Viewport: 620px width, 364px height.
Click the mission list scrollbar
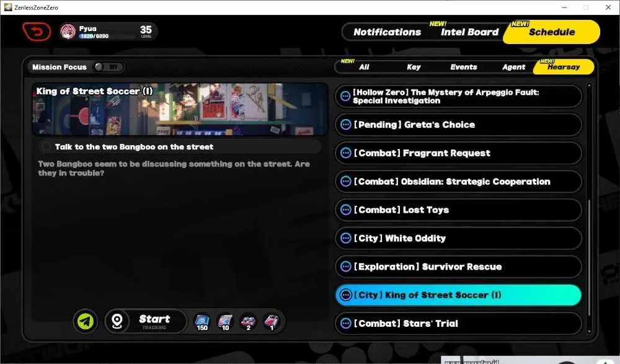pyautogui.click(x=589, y=257)
